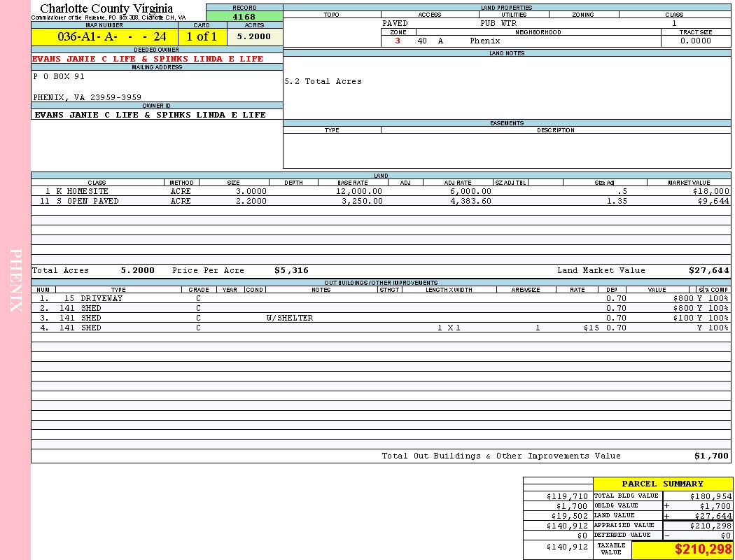The image size is (735, 560).
Task: Click the P O BOX 91 mailing address line
Action: tap(59, 77)
